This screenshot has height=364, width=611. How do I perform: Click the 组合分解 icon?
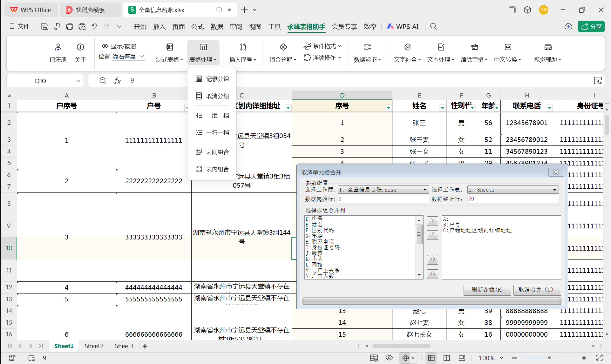pos(282,47)
